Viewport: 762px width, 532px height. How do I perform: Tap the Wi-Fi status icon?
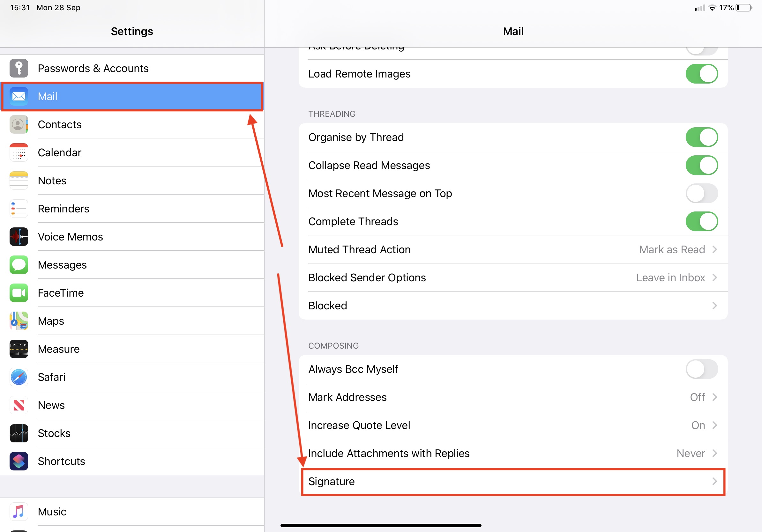pos(712,8)
